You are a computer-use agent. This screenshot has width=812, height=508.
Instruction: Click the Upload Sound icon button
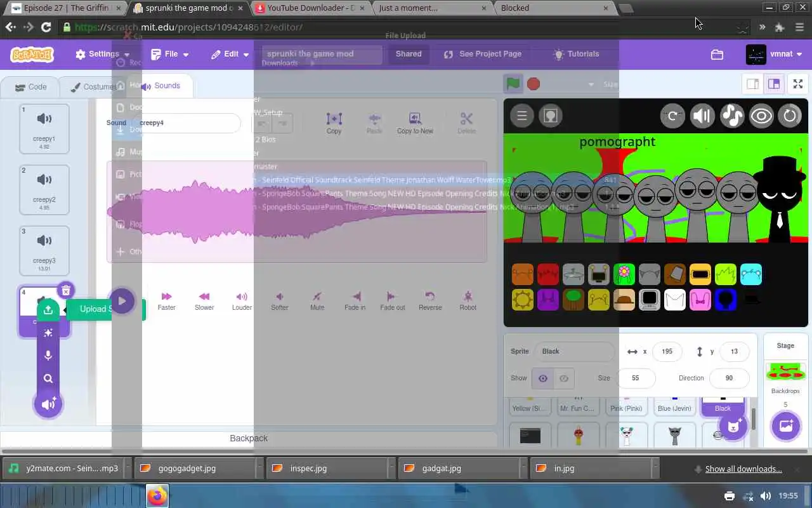coord(48,310)
